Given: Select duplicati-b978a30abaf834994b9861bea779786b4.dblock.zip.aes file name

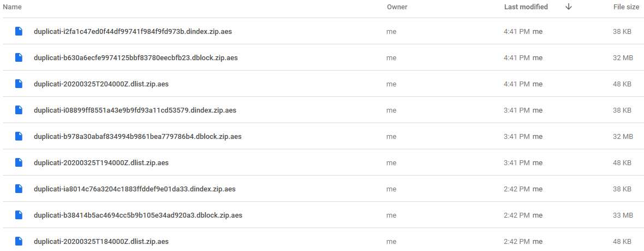Looking at the screenshot, I should [x=138, y=136].
